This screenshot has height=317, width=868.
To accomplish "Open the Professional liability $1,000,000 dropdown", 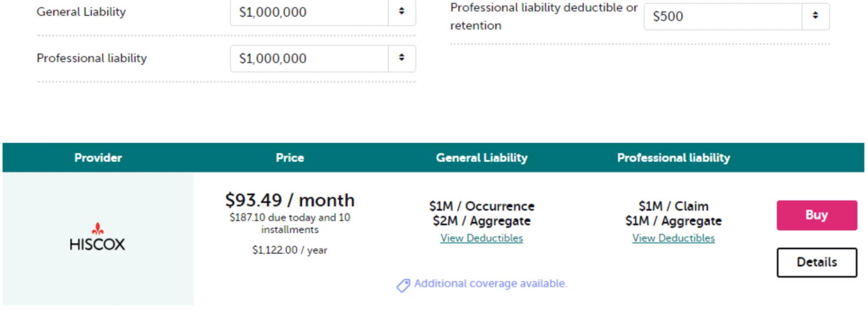I will tap(323, 59).
